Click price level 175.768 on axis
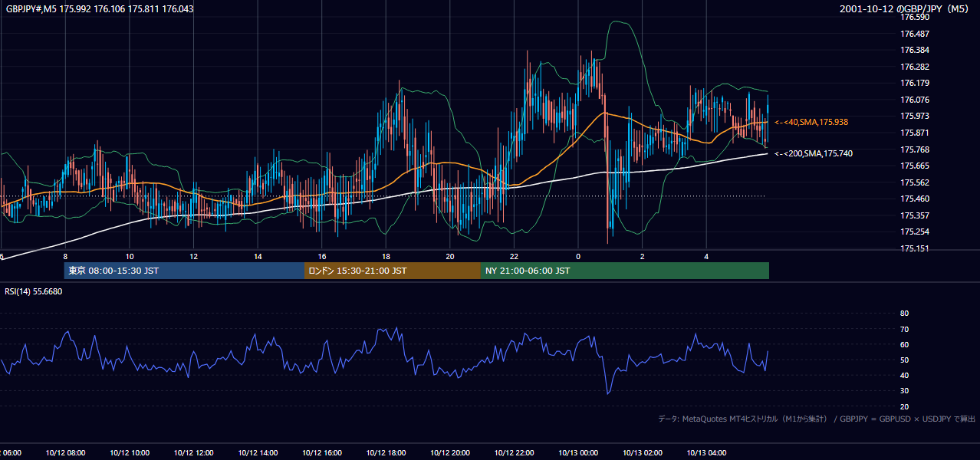 click(x=914, y=149)
